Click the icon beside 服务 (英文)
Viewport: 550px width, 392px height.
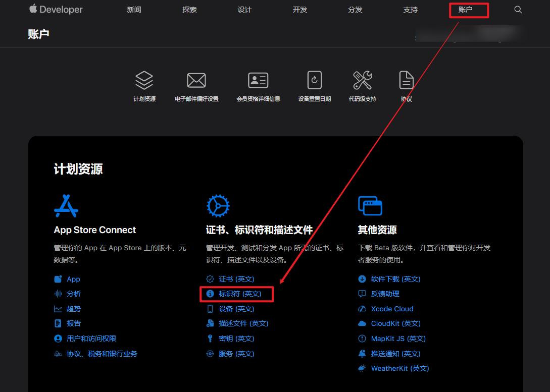(210, 354)
